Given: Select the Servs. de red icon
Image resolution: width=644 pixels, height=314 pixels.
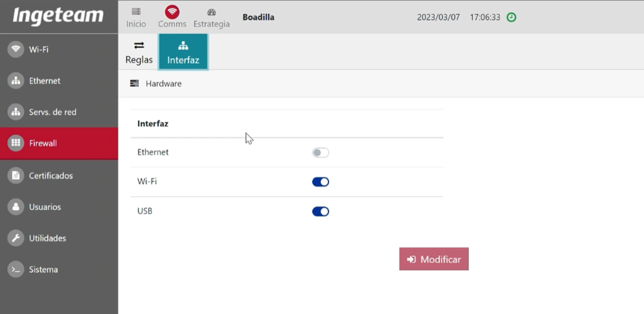Looking at the screenshot, I should point(16,112).
